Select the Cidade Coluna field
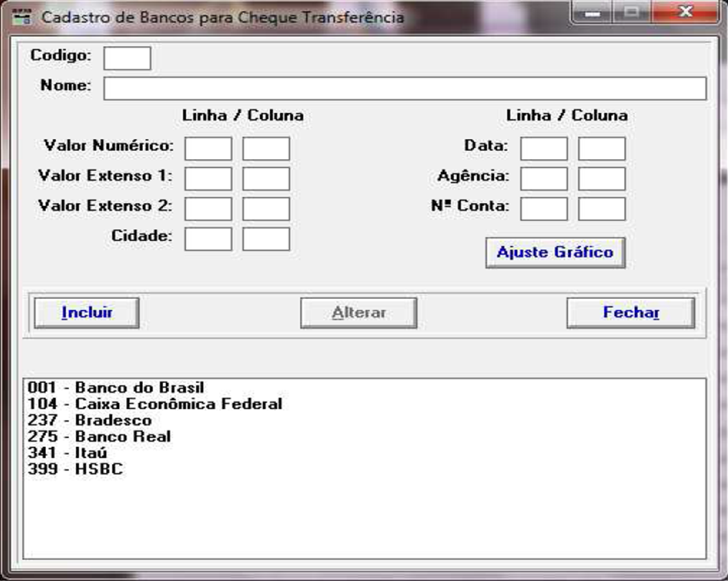Image resolution: width=728 pixels, height=581 pixels. click(x=266, y=239)
